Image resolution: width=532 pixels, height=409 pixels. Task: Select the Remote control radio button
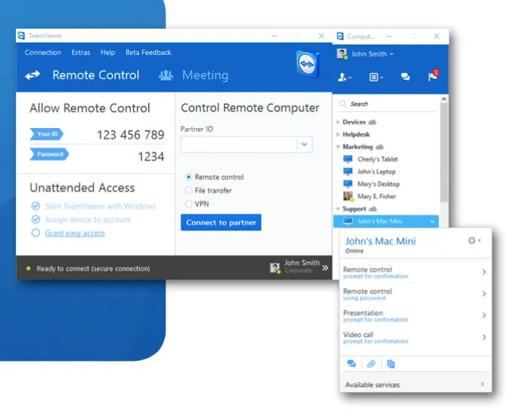(x=188, y=177)
